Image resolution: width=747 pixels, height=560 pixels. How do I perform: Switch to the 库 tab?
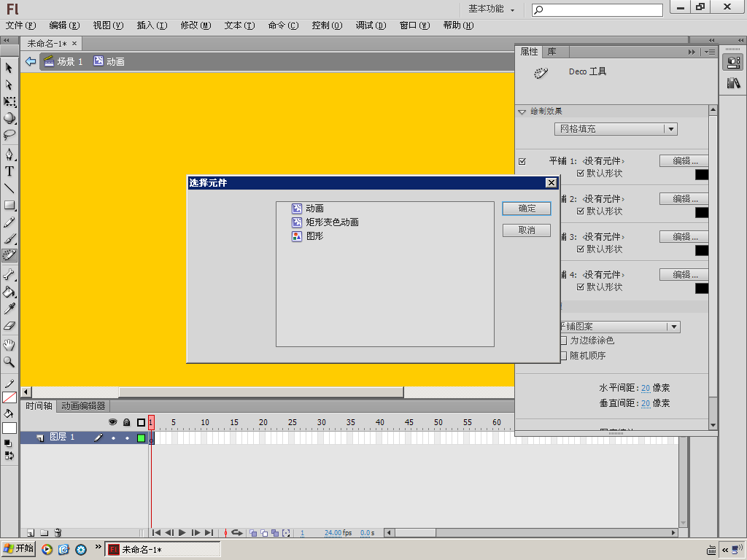551,52
